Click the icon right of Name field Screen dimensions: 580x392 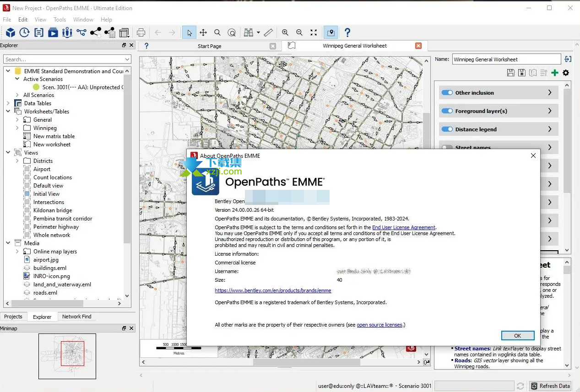tap(568, 59)
